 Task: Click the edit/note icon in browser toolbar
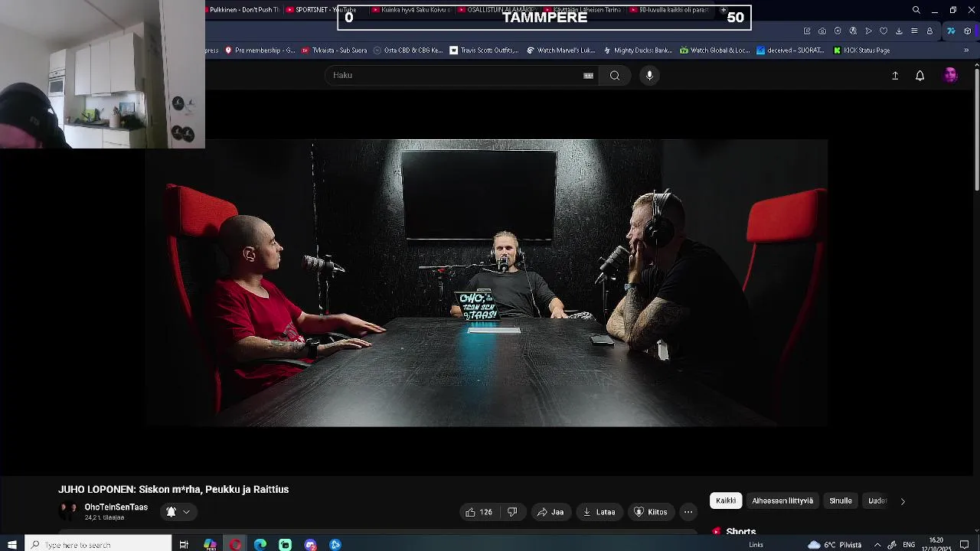tap(807, 31)
